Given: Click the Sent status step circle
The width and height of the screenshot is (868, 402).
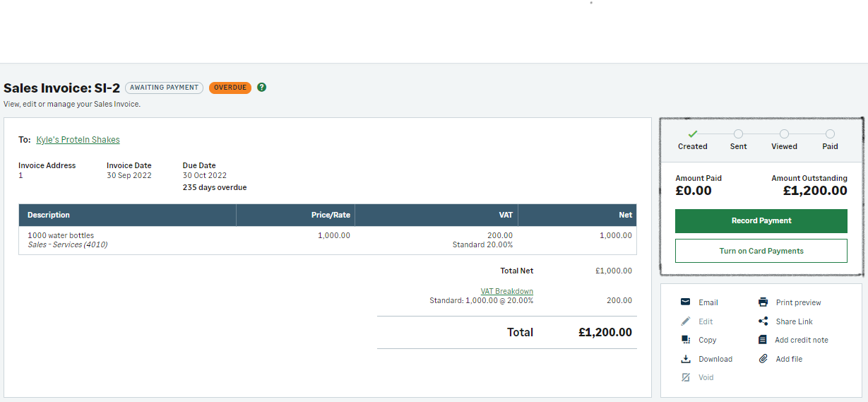Looking at the screenshot, I should (x=738, y=134).
